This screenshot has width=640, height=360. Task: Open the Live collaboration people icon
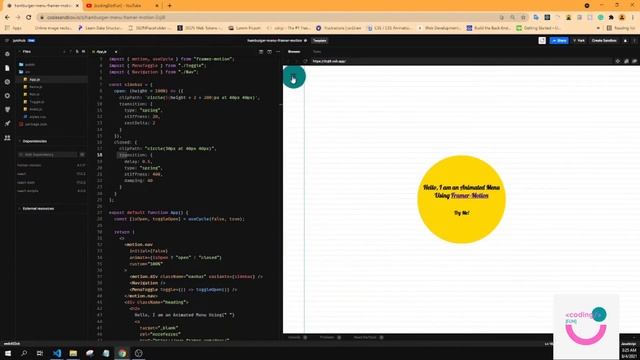(7, 138)
